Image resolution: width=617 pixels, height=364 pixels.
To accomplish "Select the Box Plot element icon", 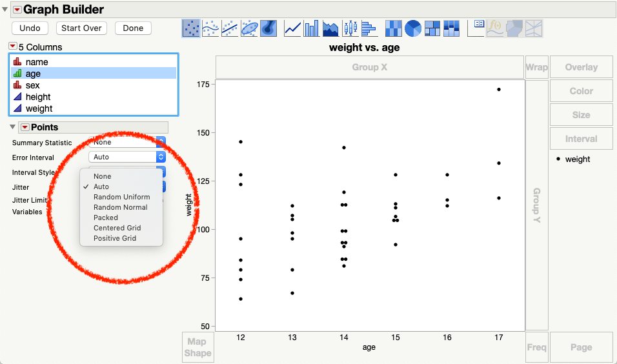I will (350, 28).
